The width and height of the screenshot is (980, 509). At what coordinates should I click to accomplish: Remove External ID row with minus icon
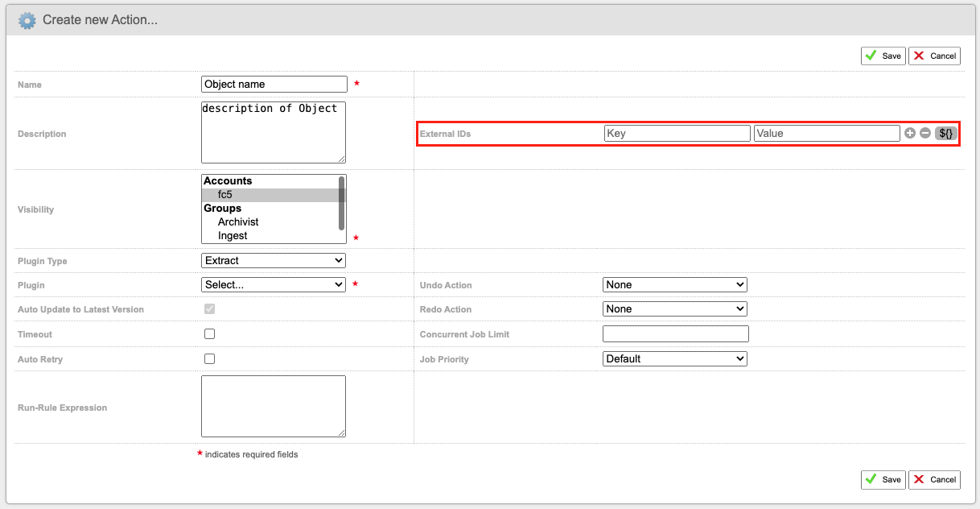coord(925,133)
